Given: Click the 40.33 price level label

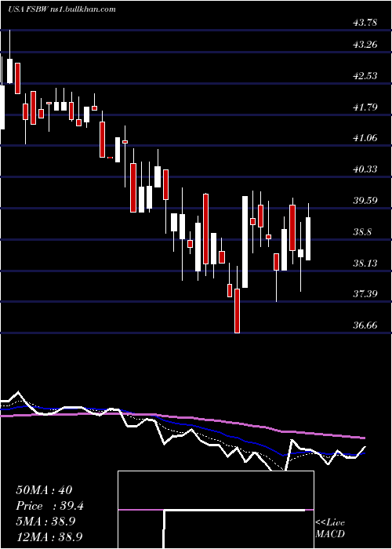Looking at the screenshot, I should coord(365,169).
